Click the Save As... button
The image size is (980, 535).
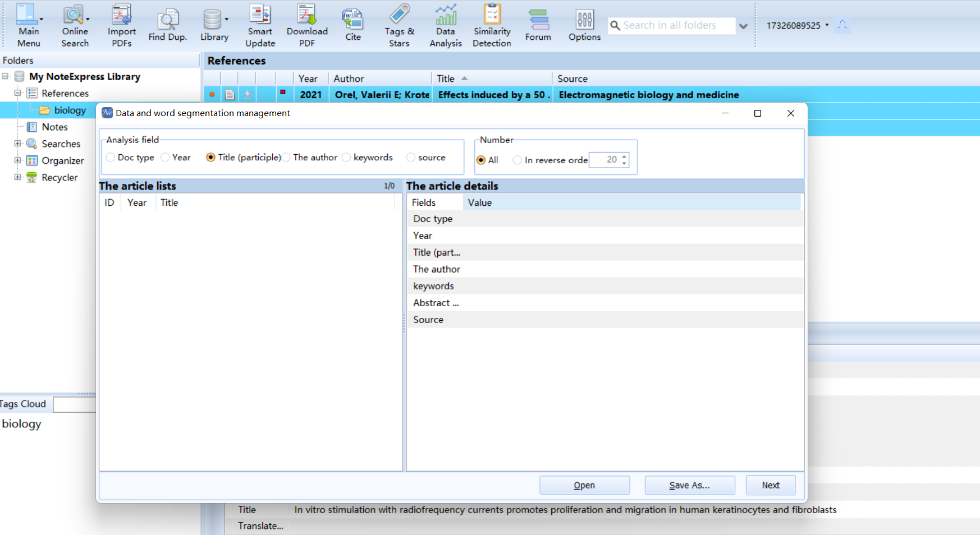690,485
